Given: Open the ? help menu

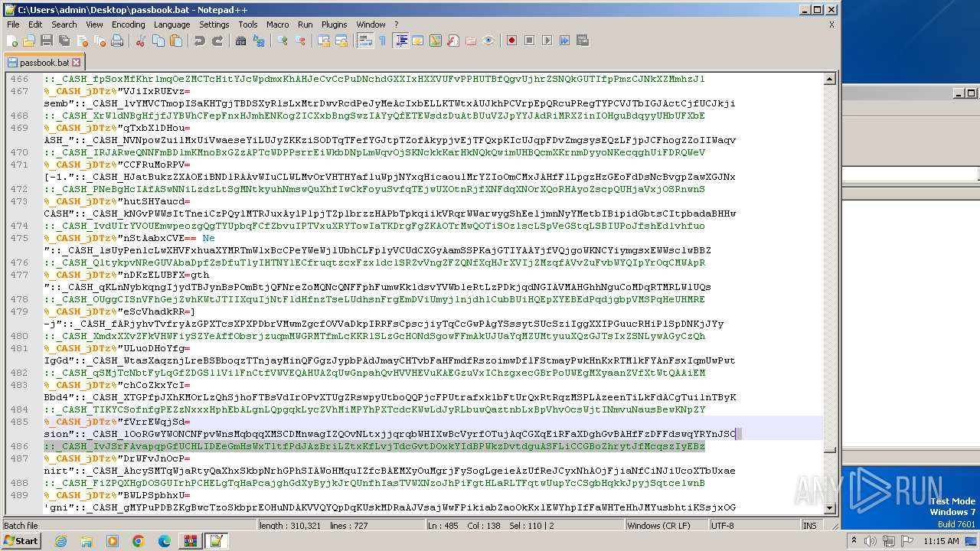Looking at the screenshot, I should click(396, 24).
